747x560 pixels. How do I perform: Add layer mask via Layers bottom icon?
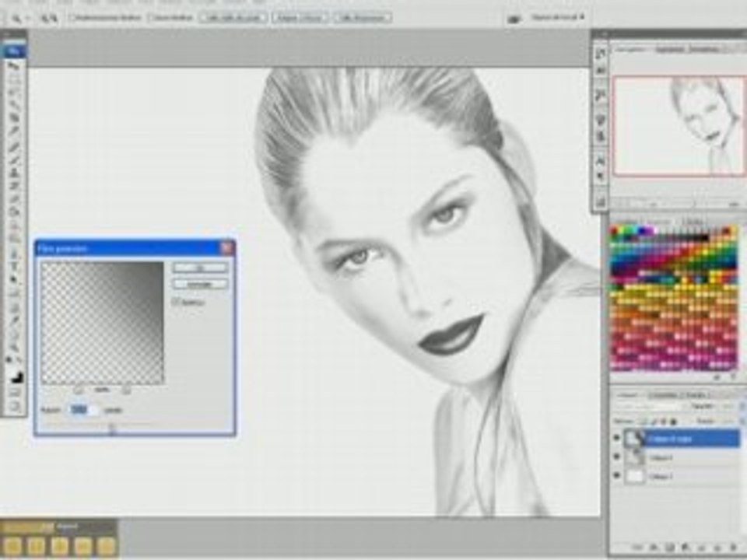pos(670,548)
